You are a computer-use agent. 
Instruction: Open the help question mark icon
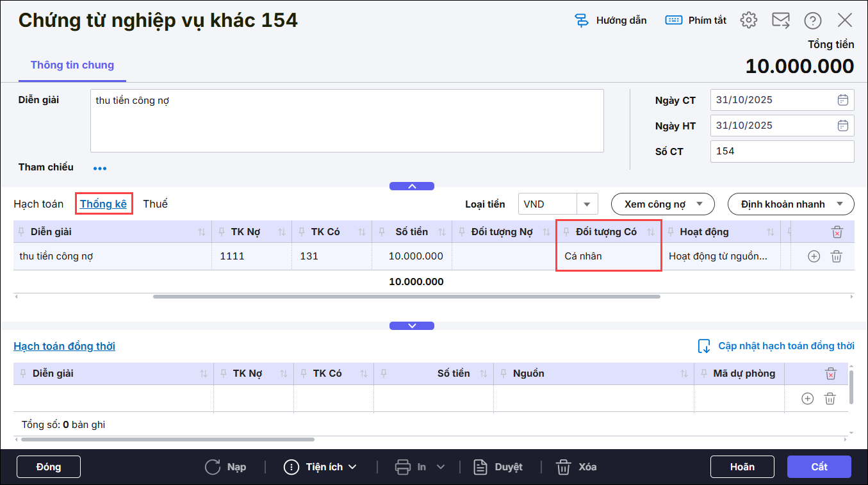[812, 21]
